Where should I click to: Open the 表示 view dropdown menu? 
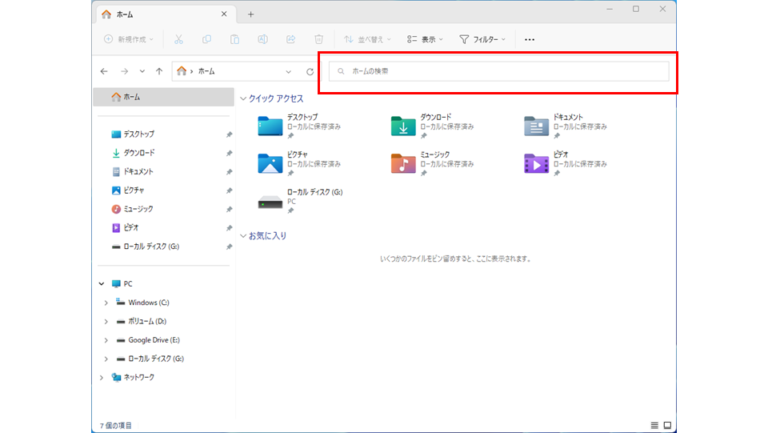425,40
